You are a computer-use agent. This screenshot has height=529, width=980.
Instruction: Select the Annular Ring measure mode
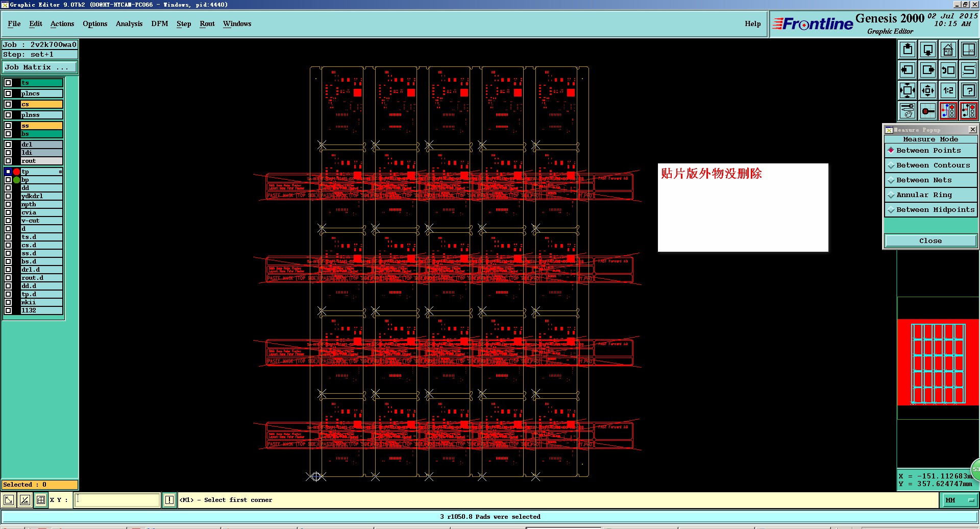930,195
